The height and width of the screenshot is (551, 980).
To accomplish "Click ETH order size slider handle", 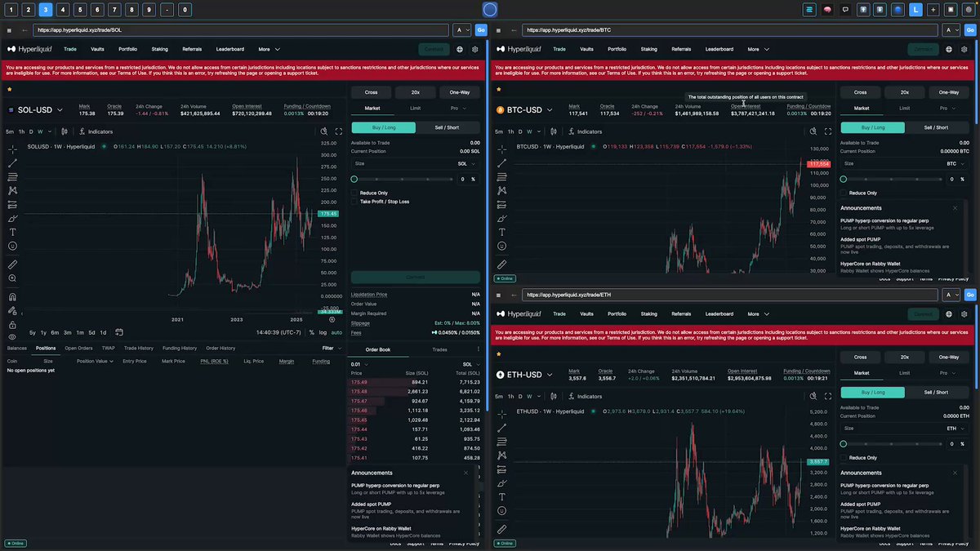I will tap(844, 444).
